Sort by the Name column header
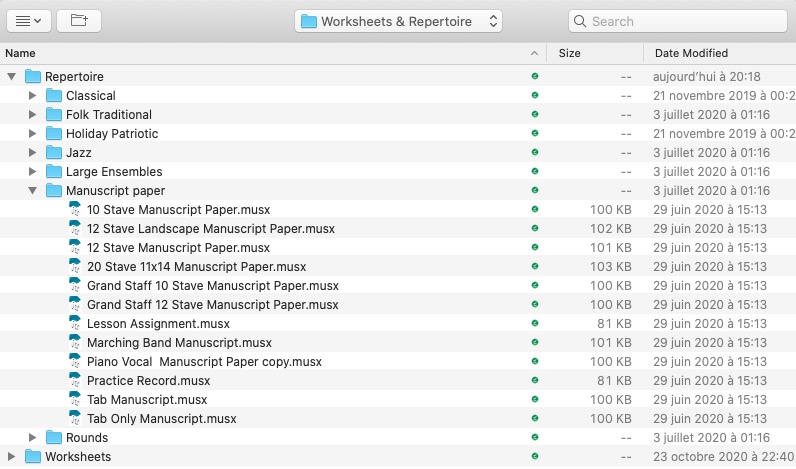796x469 pixels. [x=21, y=53]
